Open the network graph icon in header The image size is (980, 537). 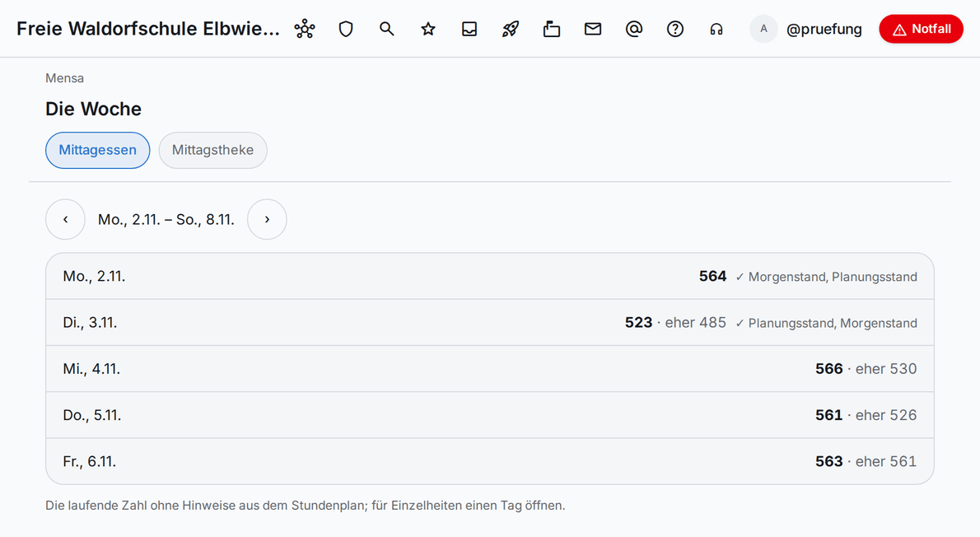pos(305,29)
